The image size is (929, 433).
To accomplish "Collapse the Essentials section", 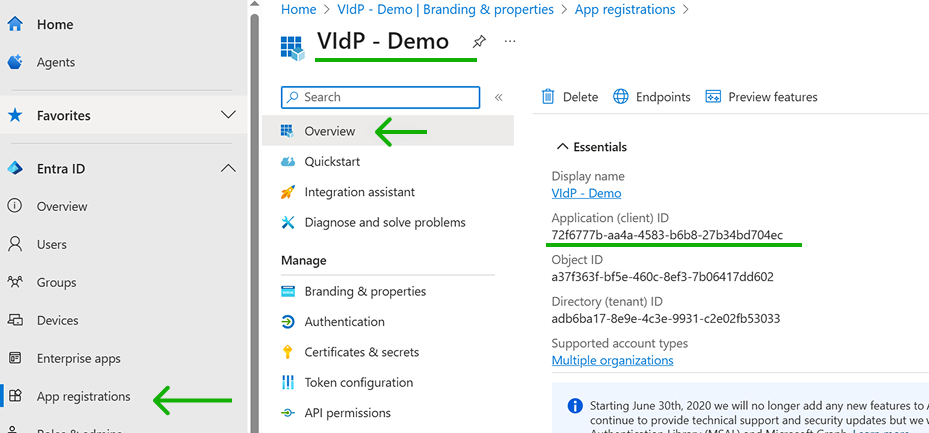I will click(x=561, y=147).
